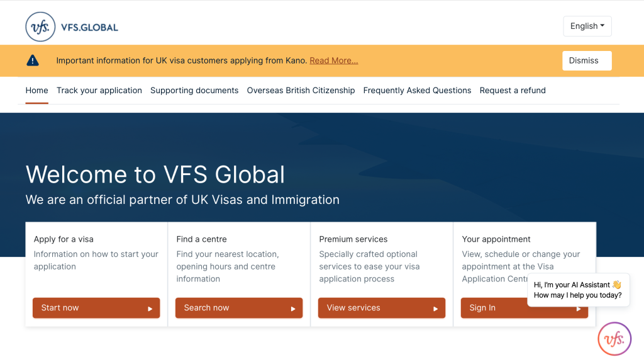Dismiss the Kano information banner

[586, 60]
